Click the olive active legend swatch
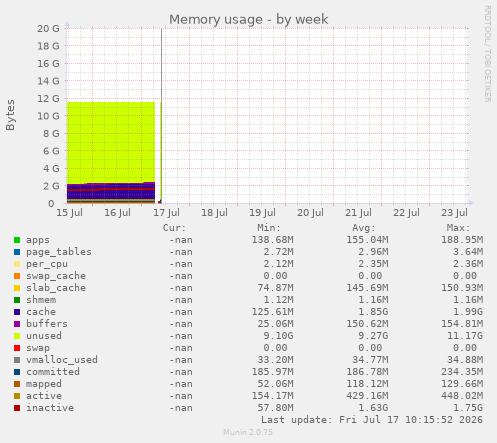The height and width of the screenshot is (443, 497). pyautogui.click(x=17, y=396)
